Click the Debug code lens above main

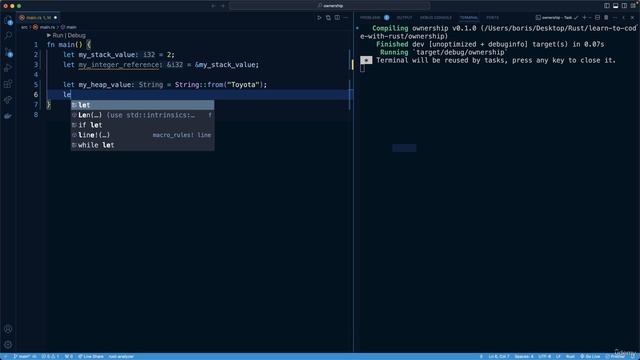coord(77,36)
